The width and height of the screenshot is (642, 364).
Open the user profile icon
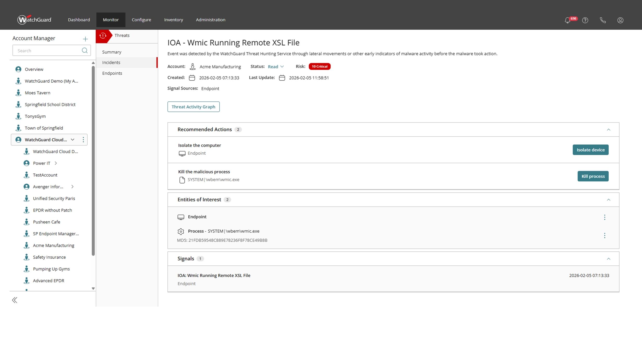(620, 20)
